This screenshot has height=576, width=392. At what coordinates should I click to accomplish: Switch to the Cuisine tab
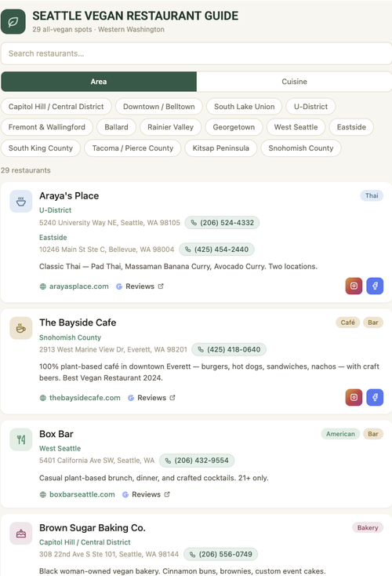click(x=294, y=82)
